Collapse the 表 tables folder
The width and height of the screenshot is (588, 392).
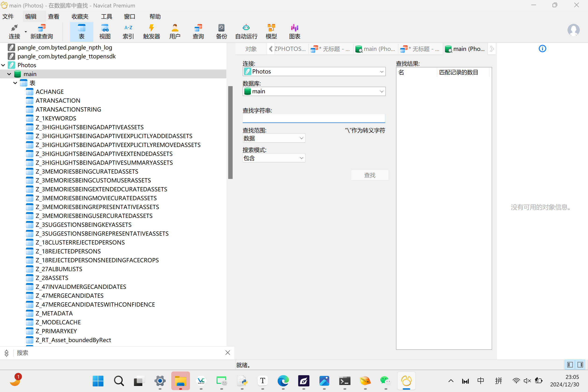15,83
